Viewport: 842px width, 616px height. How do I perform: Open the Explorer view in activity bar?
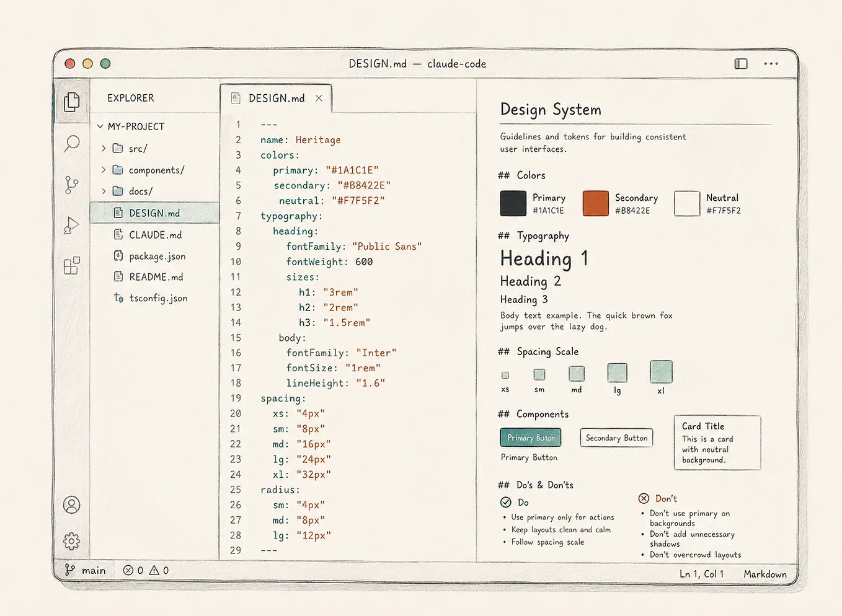[x=72, y=101]
